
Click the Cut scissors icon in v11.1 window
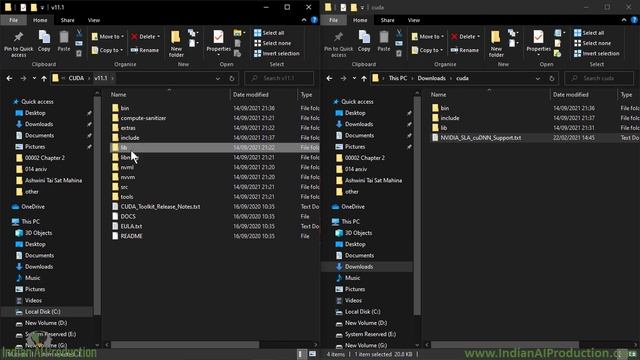click(79, 33)
